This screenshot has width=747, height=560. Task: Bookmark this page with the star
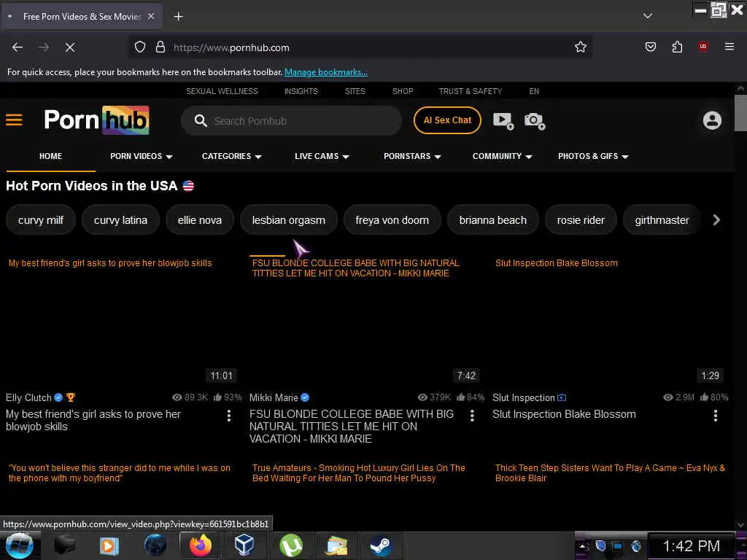pos(580,47)
